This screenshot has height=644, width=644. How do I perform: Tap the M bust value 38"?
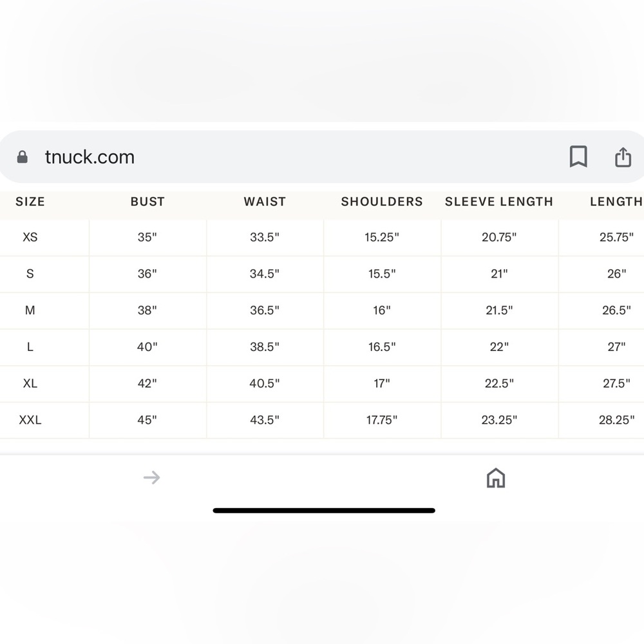pyautogui.click(x=147, y=310)
